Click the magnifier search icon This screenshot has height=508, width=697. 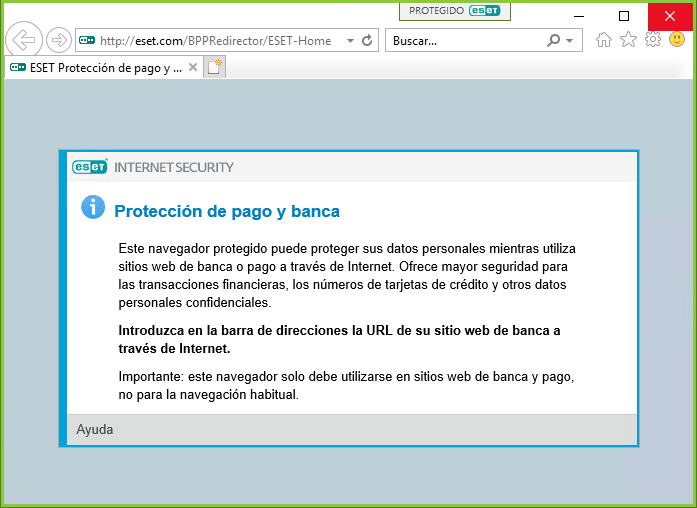[553, 40]
